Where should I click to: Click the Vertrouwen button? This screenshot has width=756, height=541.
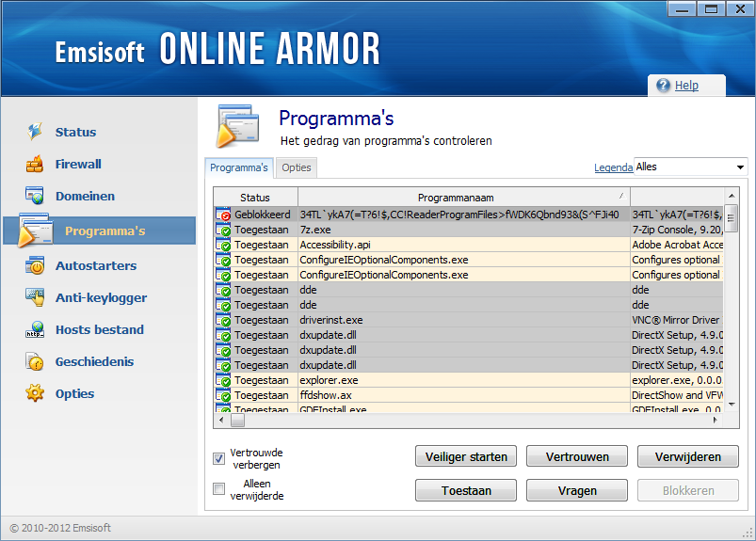click(x=577, y=456)
